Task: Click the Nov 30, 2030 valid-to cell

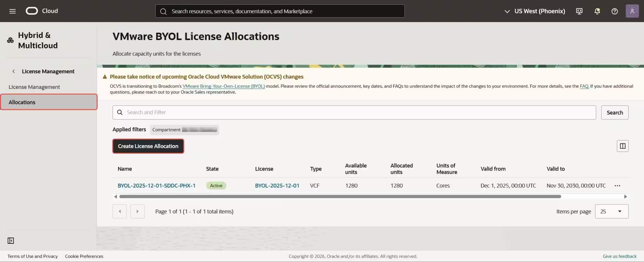Action: point(576,186)
